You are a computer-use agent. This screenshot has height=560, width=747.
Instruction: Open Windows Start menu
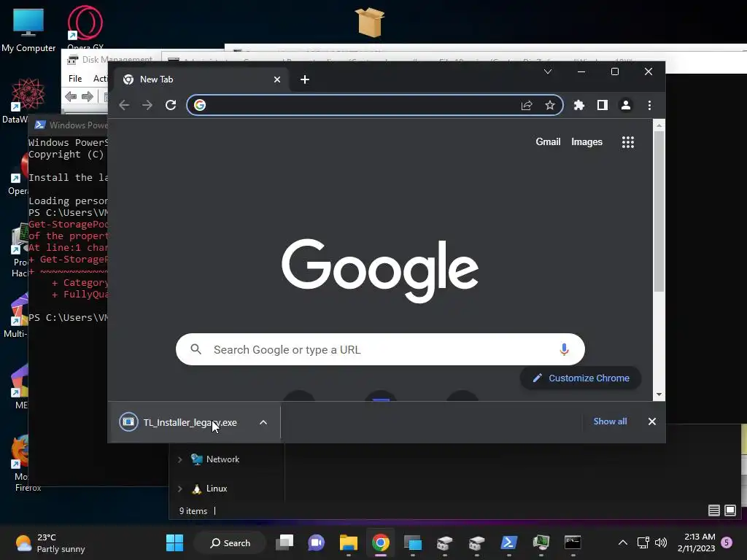(x=174, y=542)
